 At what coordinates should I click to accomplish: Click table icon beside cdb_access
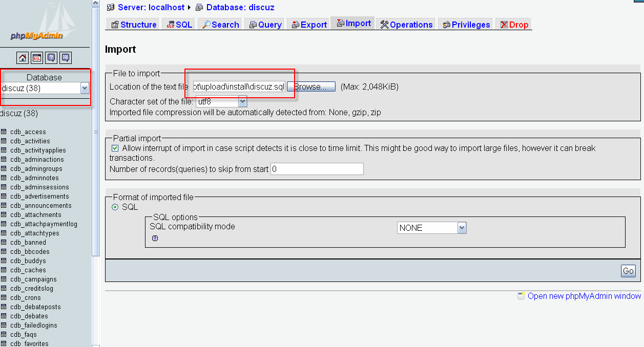pyautogui.click(x=4, y=132)
